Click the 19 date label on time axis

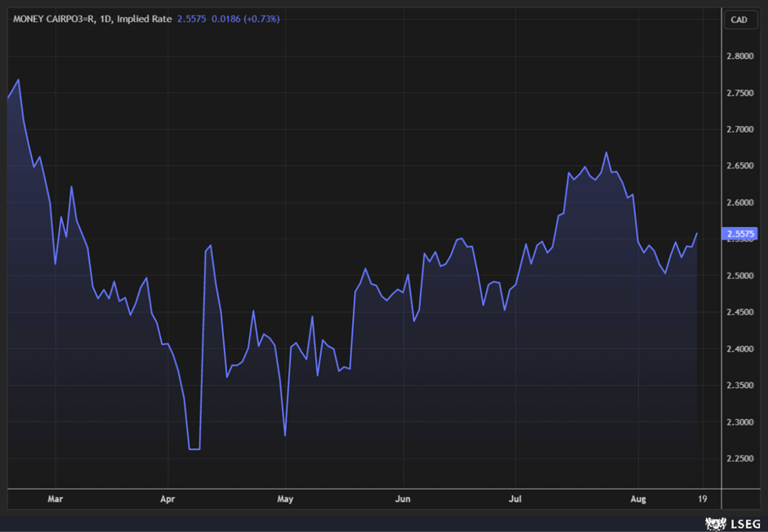click(x=701, y=498)
